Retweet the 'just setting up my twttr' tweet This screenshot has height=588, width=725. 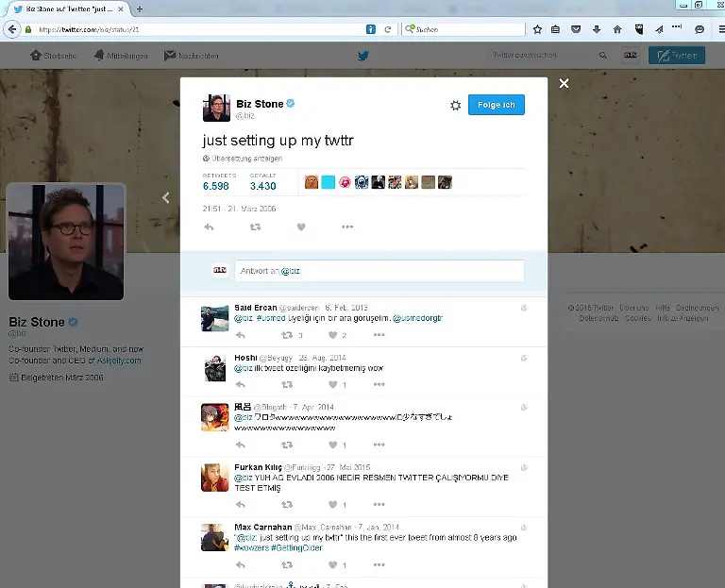pyautogui.click(x=255, y=227)
